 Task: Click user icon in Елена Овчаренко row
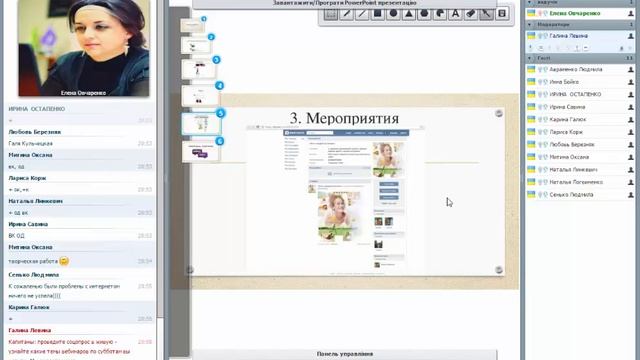coord(631,13)
